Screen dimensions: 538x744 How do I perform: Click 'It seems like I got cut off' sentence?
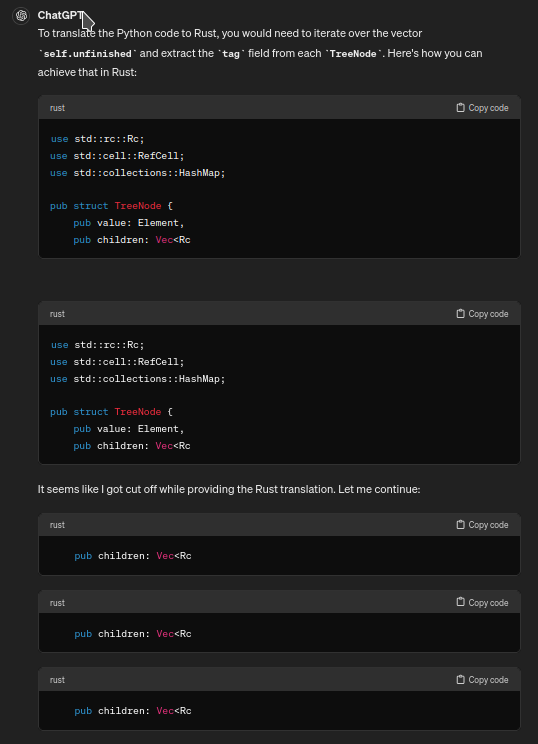click(229, 489)
